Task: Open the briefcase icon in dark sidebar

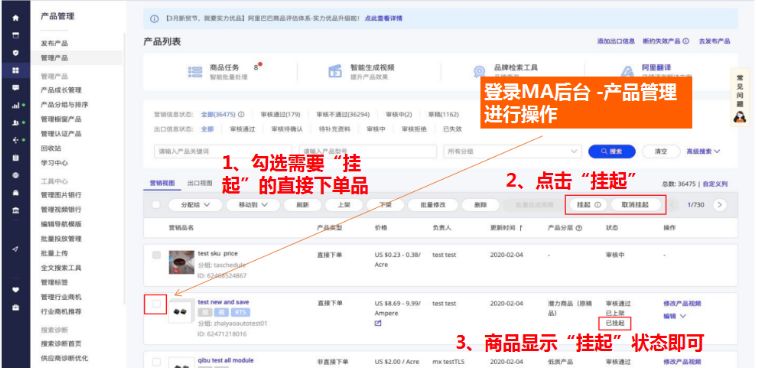Action: (15, 308)
